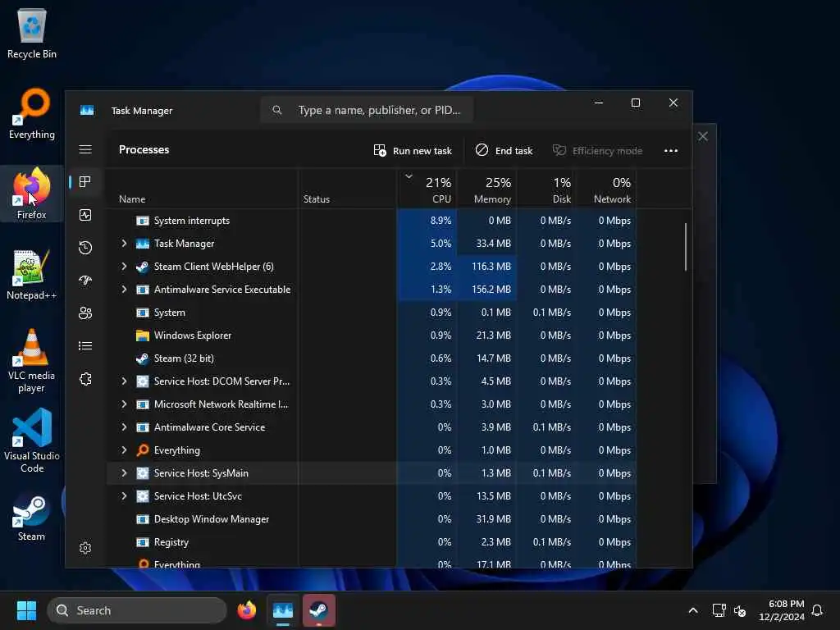Screen dimensions: 840x630
Task: Click the taskbar clock showing 6:08 PM
Action: pyautogui.click(x=782, y=610)
